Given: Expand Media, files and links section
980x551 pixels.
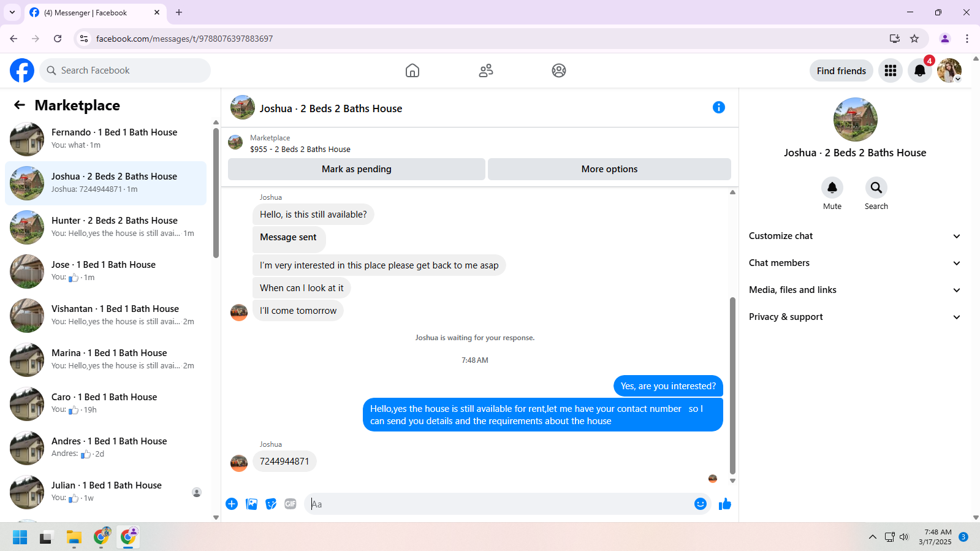Looking at the screenshot, I should 855,290.
